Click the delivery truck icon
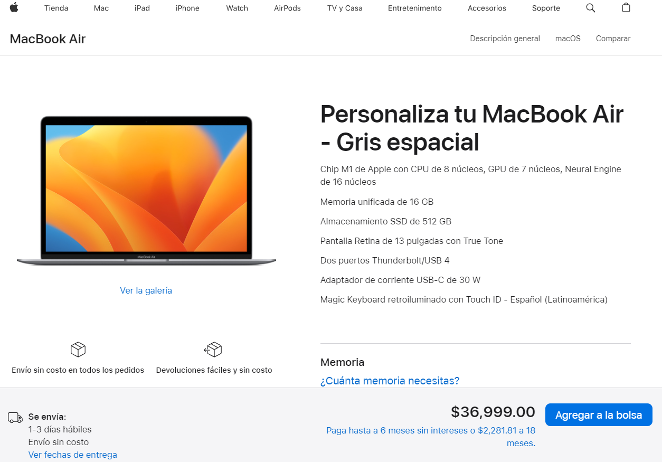 pyautogui.click(x=16, y=418)
